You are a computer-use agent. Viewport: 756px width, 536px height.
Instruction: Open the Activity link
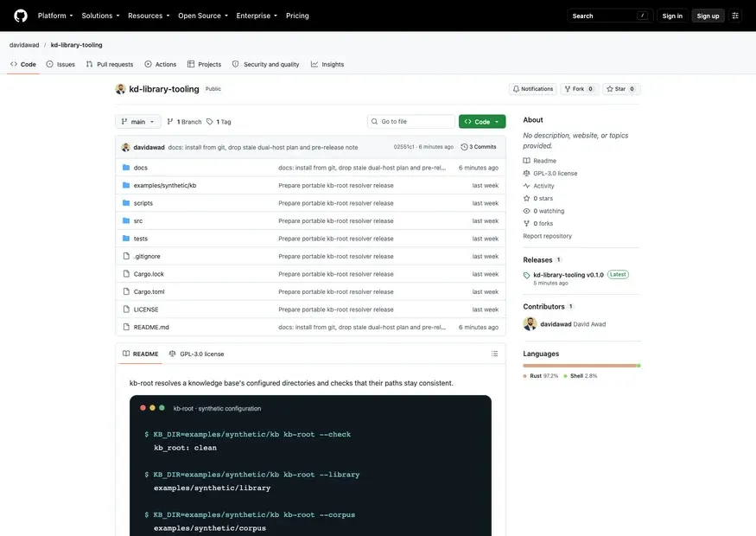click(x=538, y=186)
